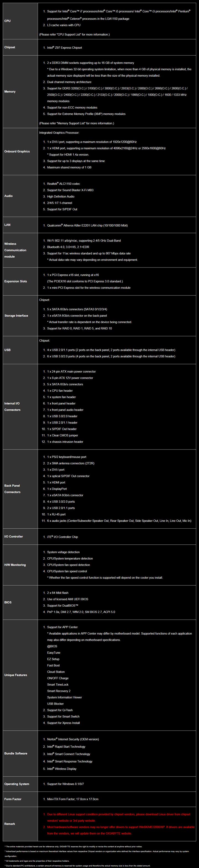Select the Audio row header
The image size is (199, 868).
8,196
